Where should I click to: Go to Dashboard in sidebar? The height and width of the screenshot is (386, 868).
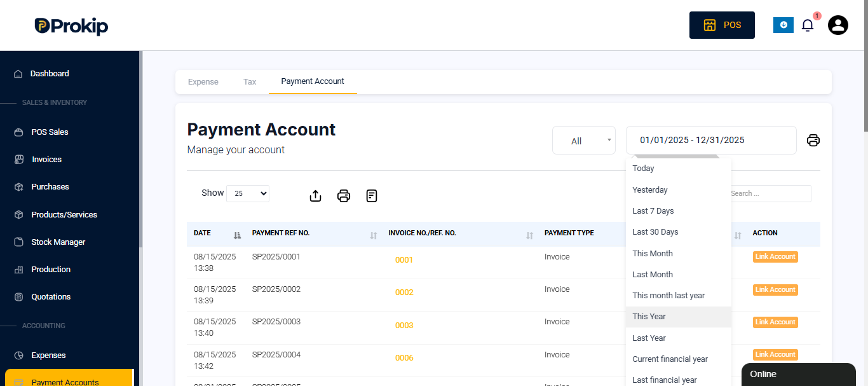pyautogui.click(x=50, y=74)
